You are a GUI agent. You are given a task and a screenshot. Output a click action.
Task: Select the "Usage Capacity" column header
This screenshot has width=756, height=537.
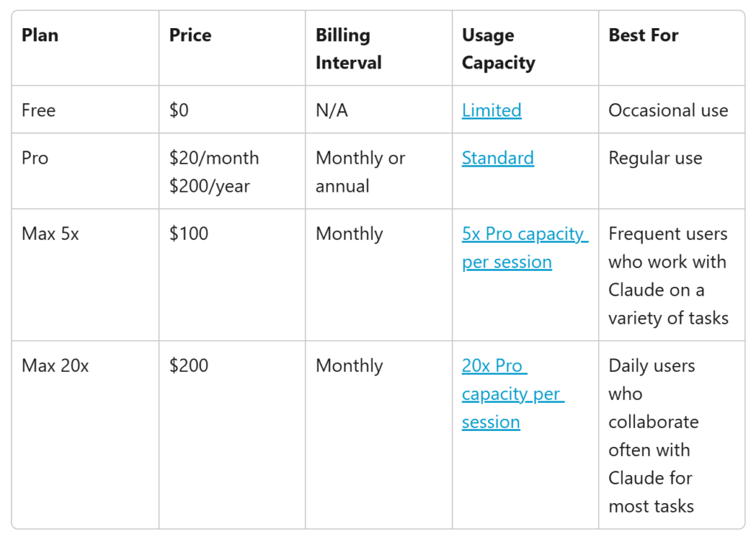[498, 49]
